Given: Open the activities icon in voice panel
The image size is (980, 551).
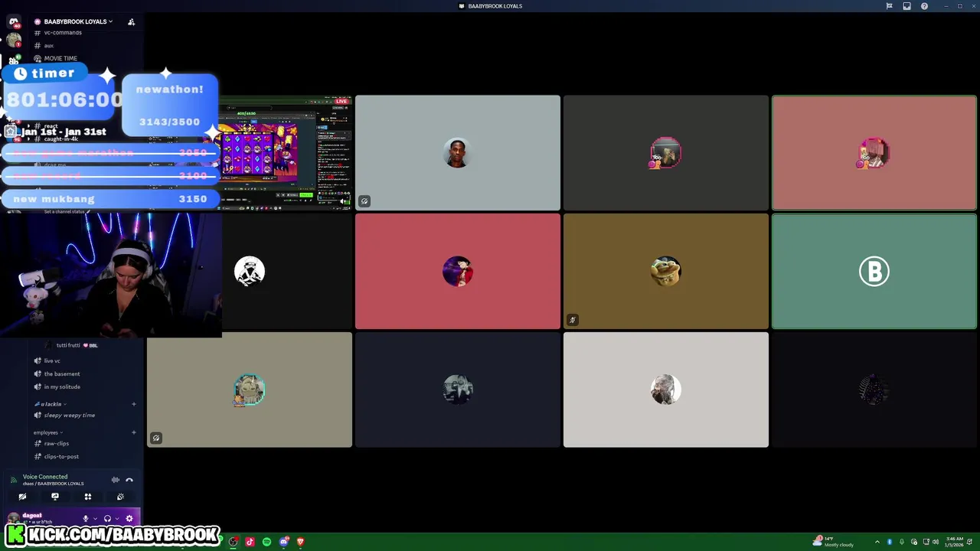Looking at the screenshot, I should pos(87,497).
